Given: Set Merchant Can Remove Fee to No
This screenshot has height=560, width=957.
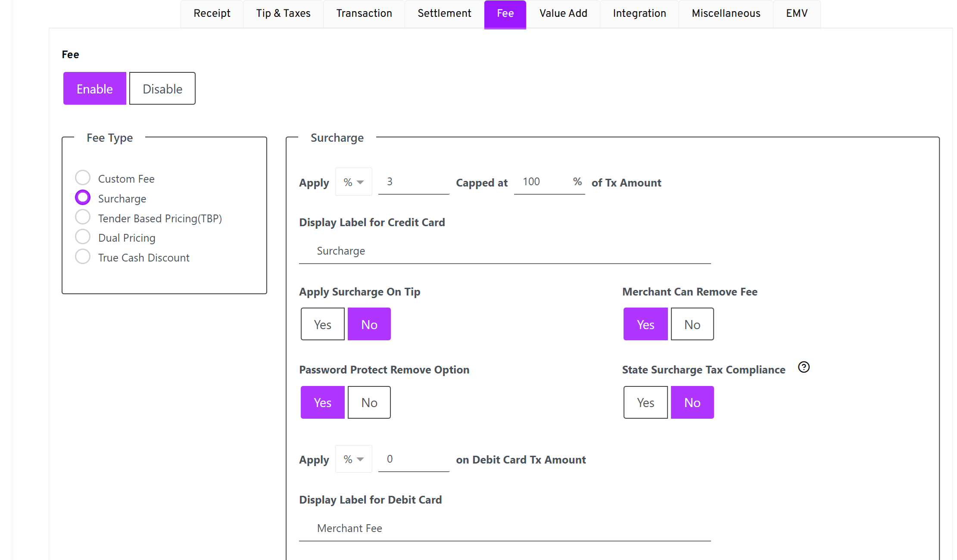Looking at the screenshot, I should 692,324.
